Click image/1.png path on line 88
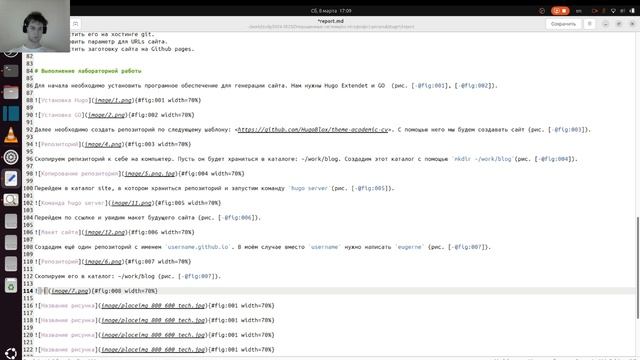Image resolution: width=640 pixels, height=360 pixels. pyautogui.click(x=113, y=100)
